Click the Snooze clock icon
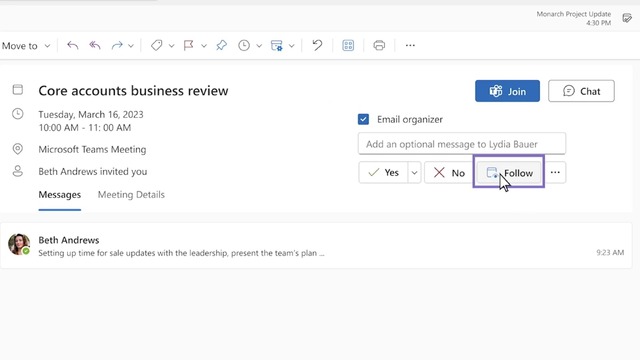The width and height of the screenshot is (640, 360). [x=244, y=45]
